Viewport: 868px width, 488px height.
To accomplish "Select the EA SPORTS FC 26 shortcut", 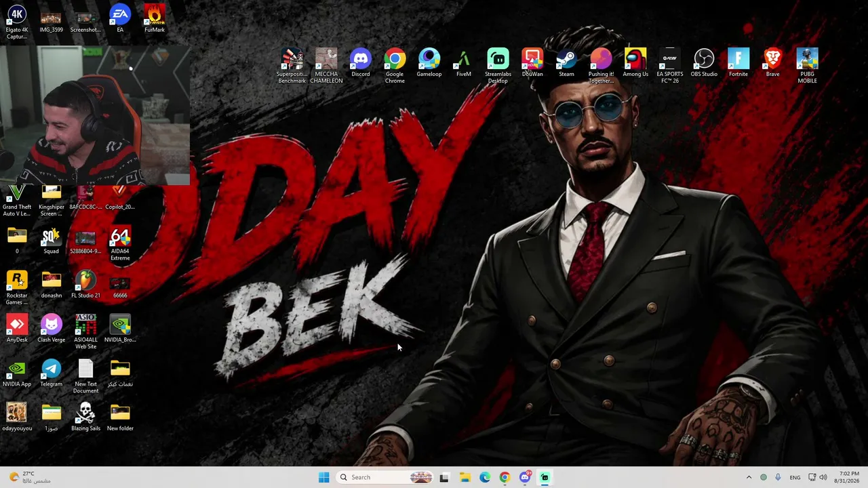I will point(670,66).
